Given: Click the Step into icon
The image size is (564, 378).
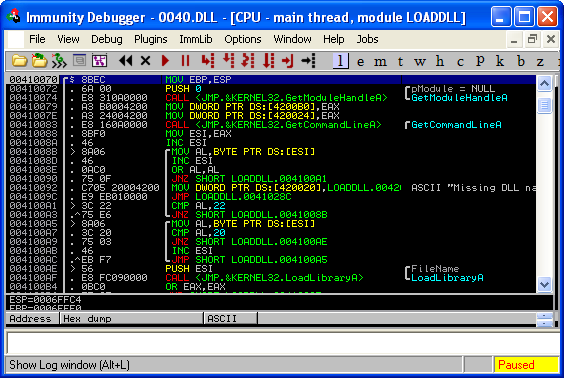Looking at the screenshot, I should [x=208, y=61].
